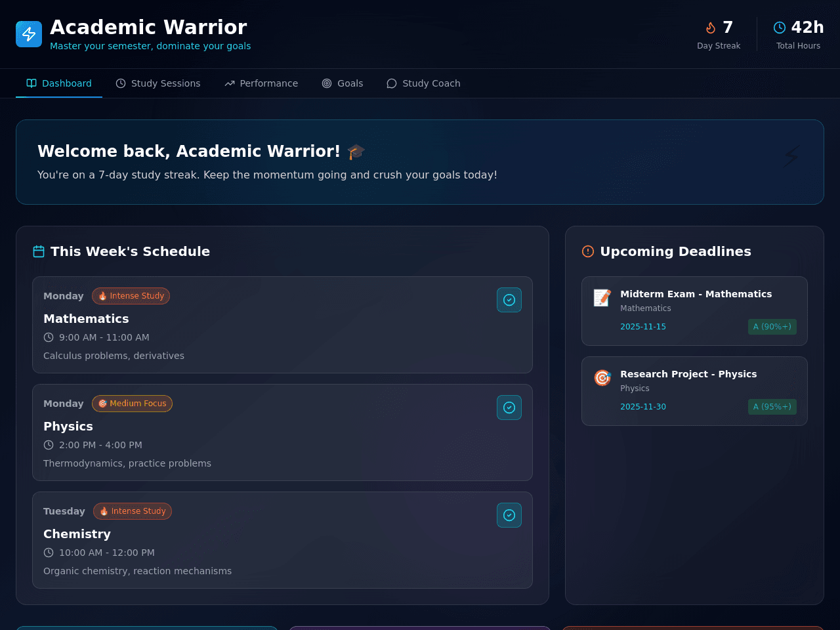Image resolution: width=840 pixels, height=630 pixels.
Task: Click the clock icon beside 2:00 PM - 4:00 PM
Action: point(49,445)
